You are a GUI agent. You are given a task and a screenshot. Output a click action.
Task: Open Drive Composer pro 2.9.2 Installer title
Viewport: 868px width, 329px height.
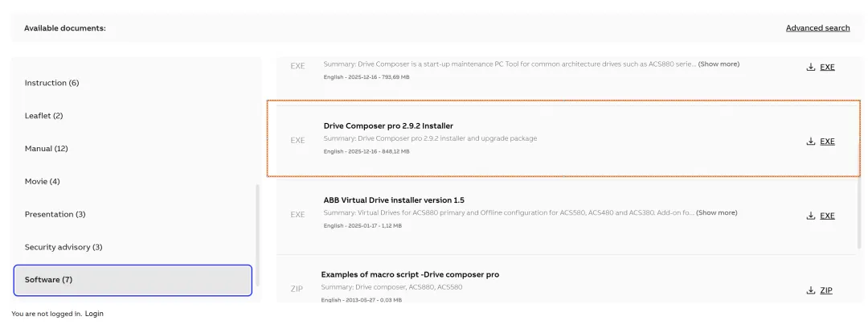coord(389,125)
